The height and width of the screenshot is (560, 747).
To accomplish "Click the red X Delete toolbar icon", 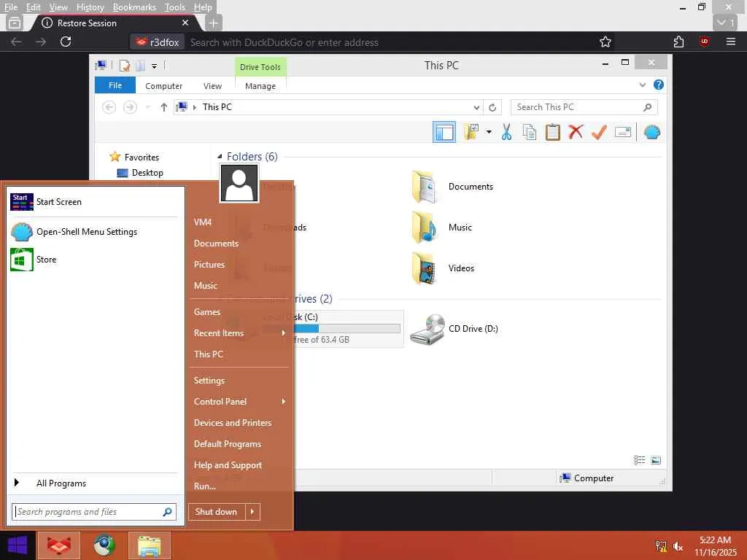I will (x=576, y=132).
